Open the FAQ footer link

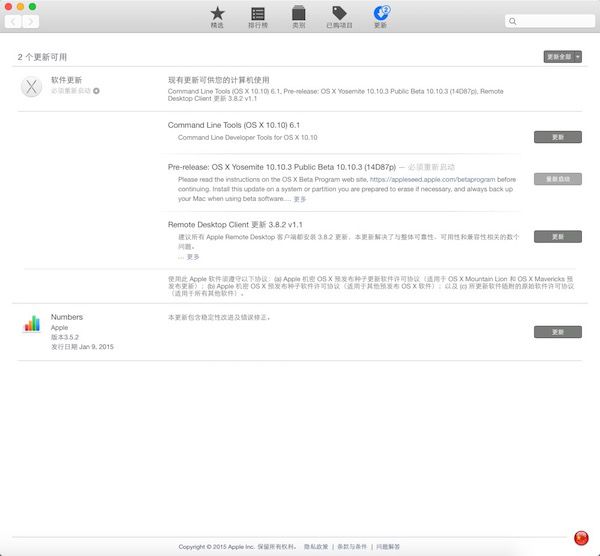[x=388, y=546]
